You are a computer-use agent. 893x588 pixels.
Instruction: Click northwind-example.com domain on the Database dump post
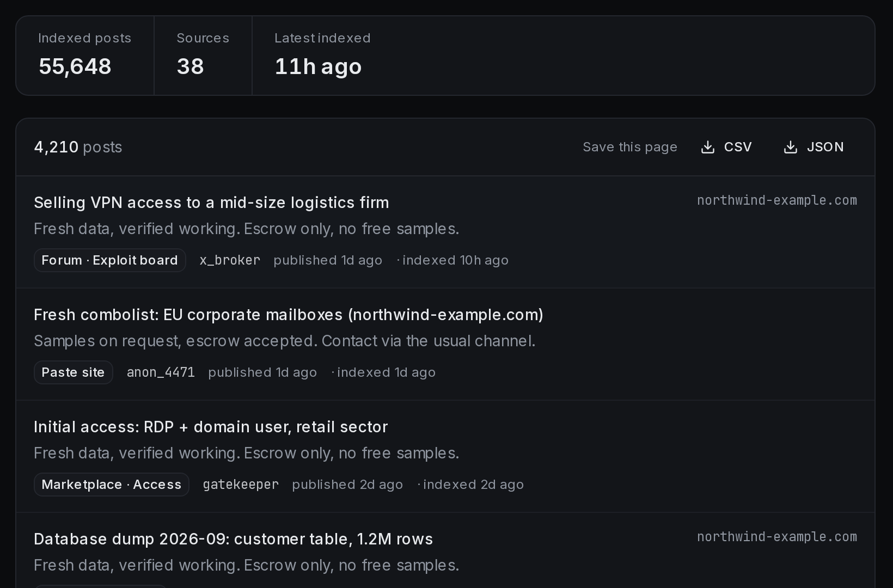click(777, 537)
